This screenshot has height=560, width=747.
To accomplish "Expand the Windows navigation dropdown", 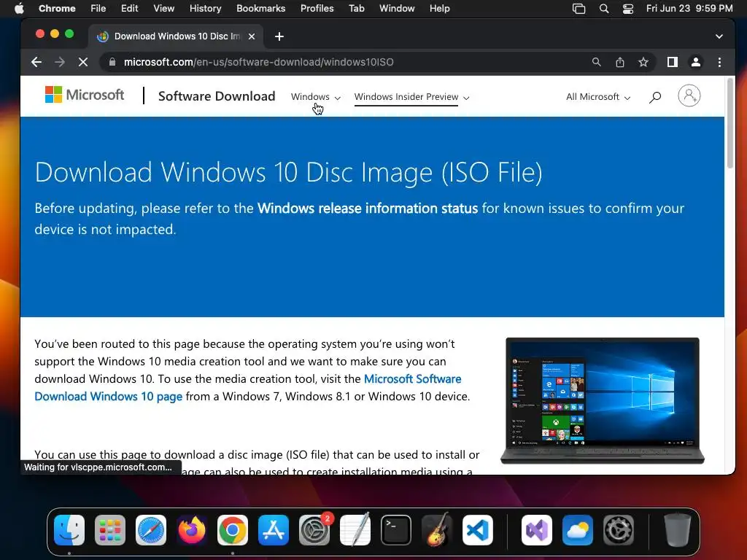I will (315, 97).
